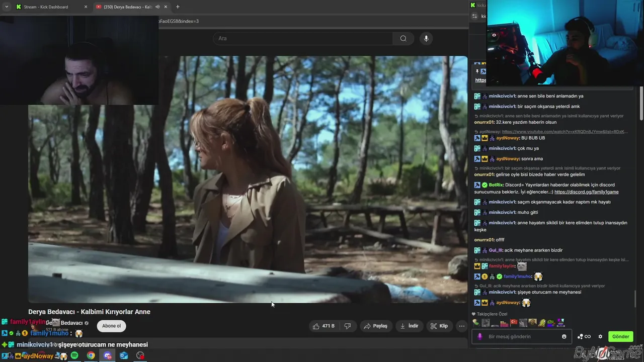Screen dimensions: 644x362
Task: Click the chat identity dots and infinity icon
Action: (584, 336)
